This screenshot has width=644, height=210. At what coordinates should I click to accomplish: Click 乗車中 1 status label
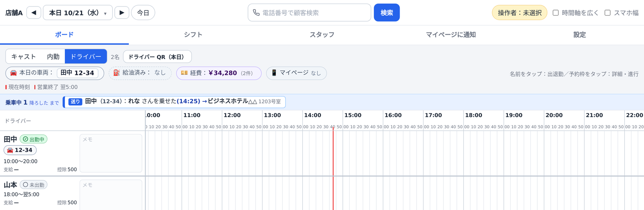[x=16, y=103]
